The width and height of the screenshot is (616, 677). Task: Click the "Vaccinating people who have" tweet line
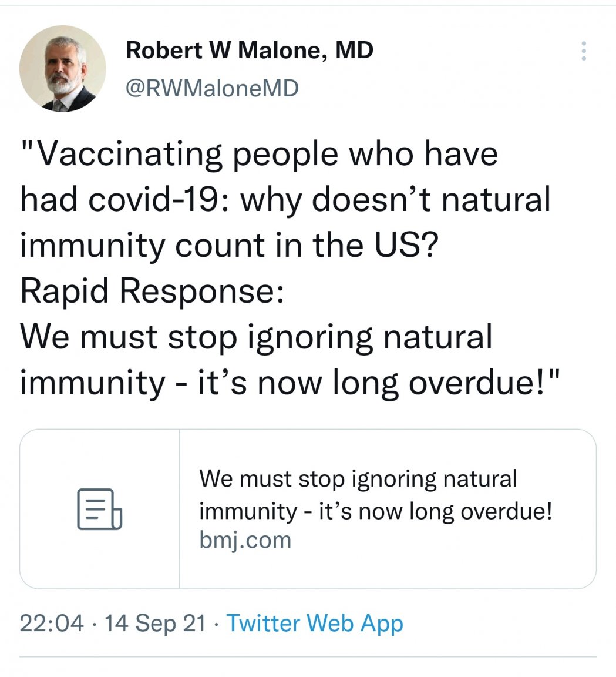pos(259,155)
